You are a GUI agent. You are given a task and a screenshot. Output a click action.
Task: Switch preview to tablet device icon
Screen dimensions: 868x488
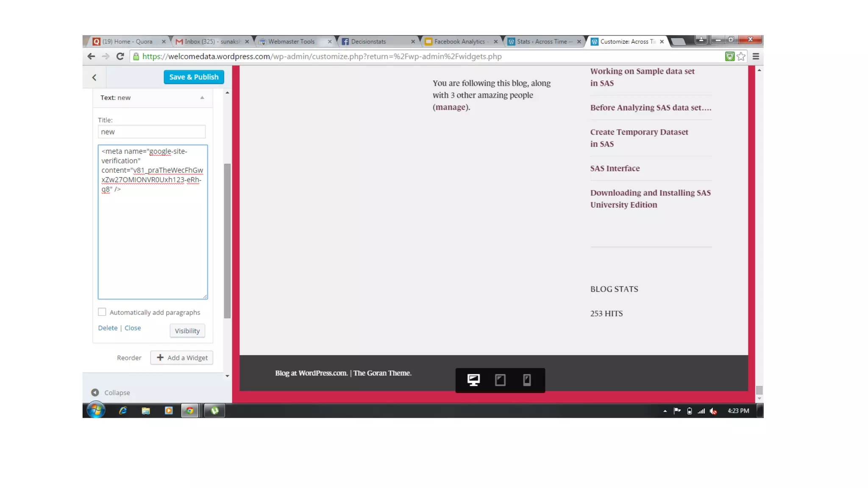pyautogui.click(x=500, y=380)
